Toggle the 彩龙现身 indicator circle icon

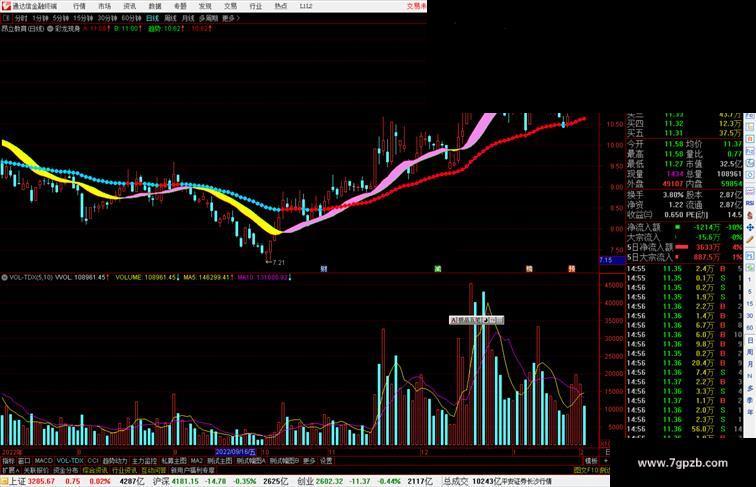[50, 29]
